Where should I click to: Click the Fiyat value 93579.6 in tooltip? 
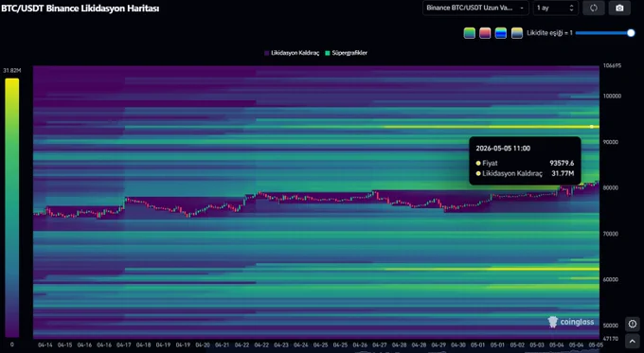coord(562,164)
